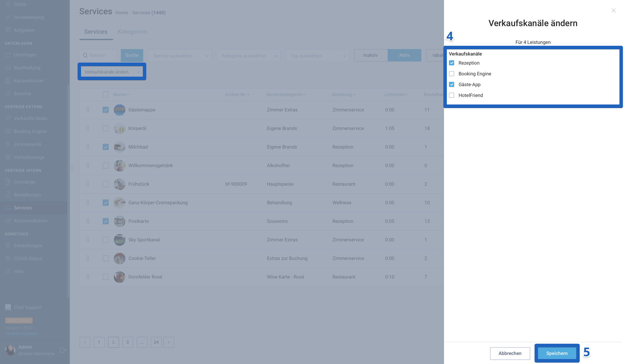The image size is (624, 364).
Task: Open the Typ auswählen dropdown
Action: pos(317,55)
